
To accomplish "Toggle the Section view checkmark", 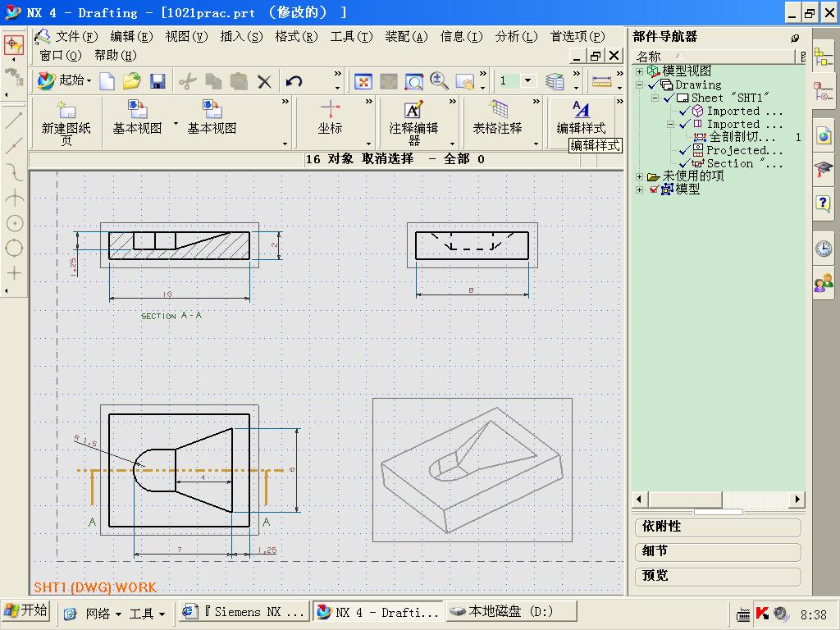I will [x=684, y=163].
